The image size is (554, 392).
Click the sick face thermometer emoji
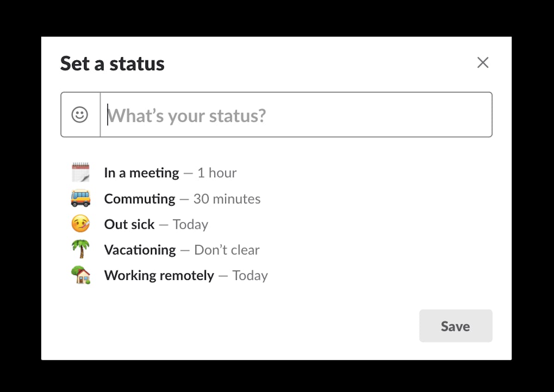(80, 224)
